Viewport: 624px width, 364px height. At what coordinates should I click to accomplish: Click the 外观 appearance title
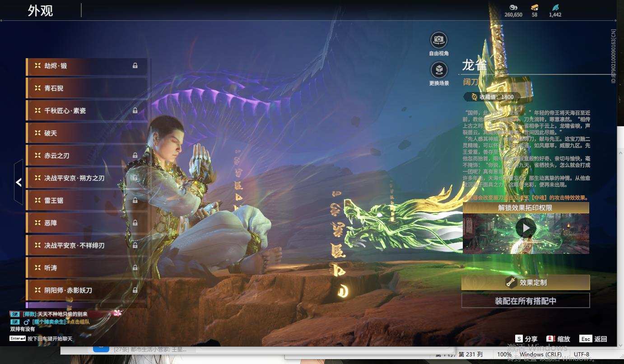tap(41, 10)
